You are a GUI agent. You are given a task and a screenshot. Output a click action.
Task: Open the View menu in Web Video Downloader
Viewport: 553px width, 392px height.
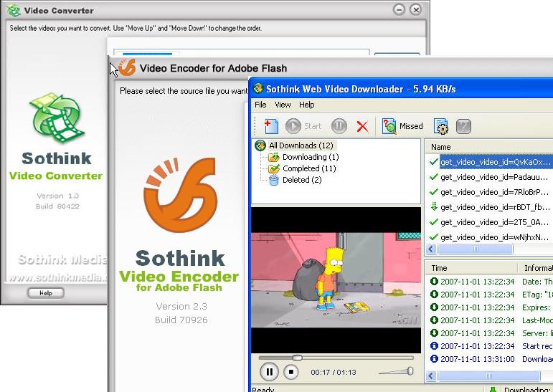283,105
